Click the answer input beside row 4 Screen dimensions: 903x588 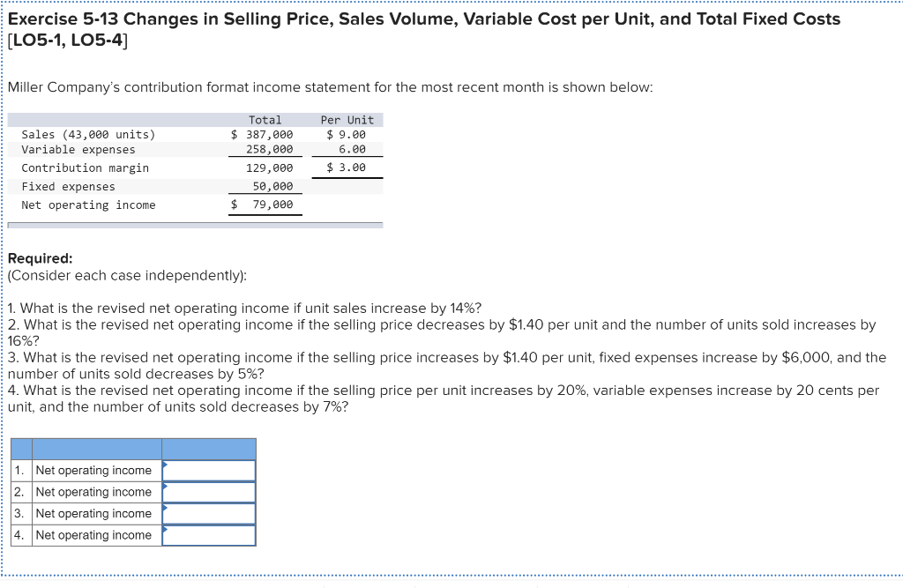pyautogui.click(x=209, y=535)
